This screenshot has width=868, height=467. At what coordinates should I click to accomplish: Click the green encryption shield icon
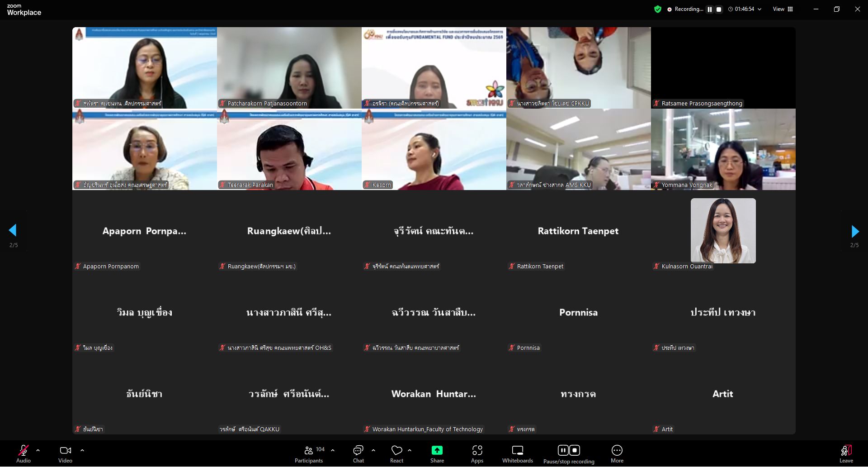pos(658,9)
